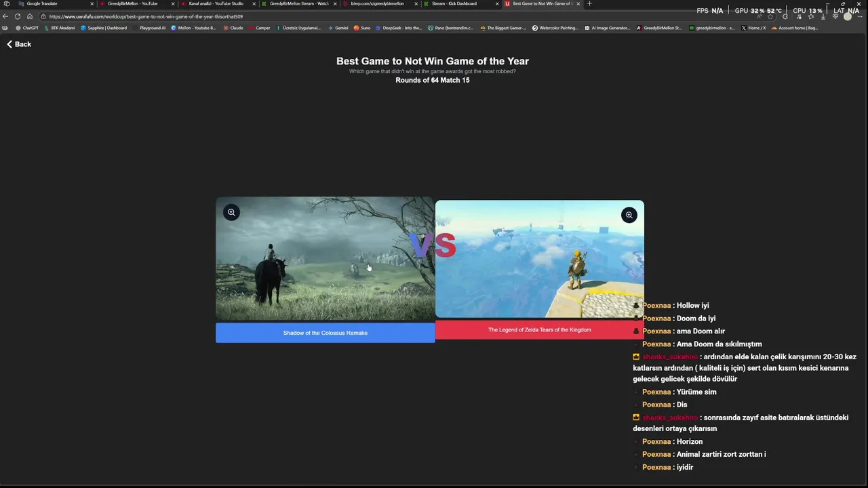This screenshot has width=868, height=488.
Task: Open the Home / X bookmark
Action: (753, 28)
